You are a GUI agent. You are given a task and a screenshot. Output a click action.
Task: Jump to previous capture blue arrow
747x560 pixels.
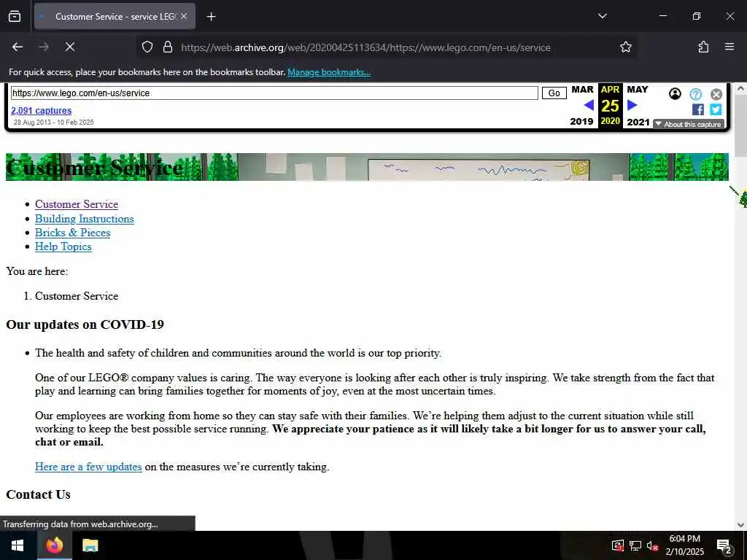tap(589, 105)
